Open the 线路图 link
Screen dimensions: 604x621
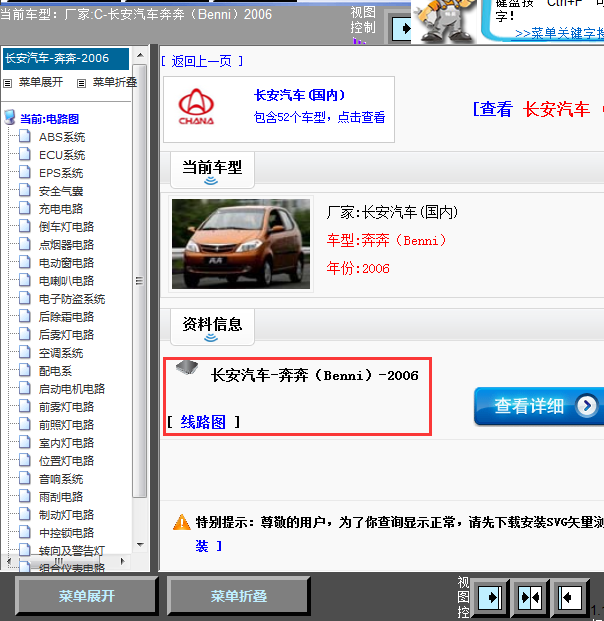click(x=203, y=422)
